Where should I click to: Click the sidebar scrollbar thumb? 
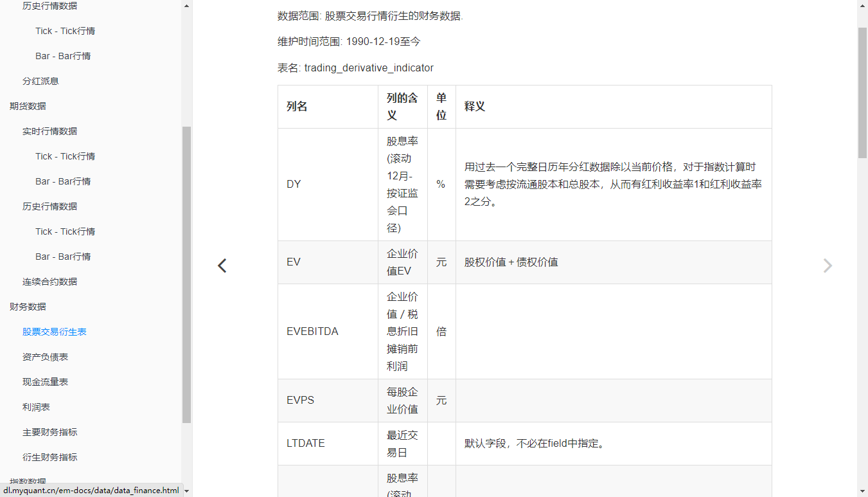pyautogui.click(x=186, y=275)
